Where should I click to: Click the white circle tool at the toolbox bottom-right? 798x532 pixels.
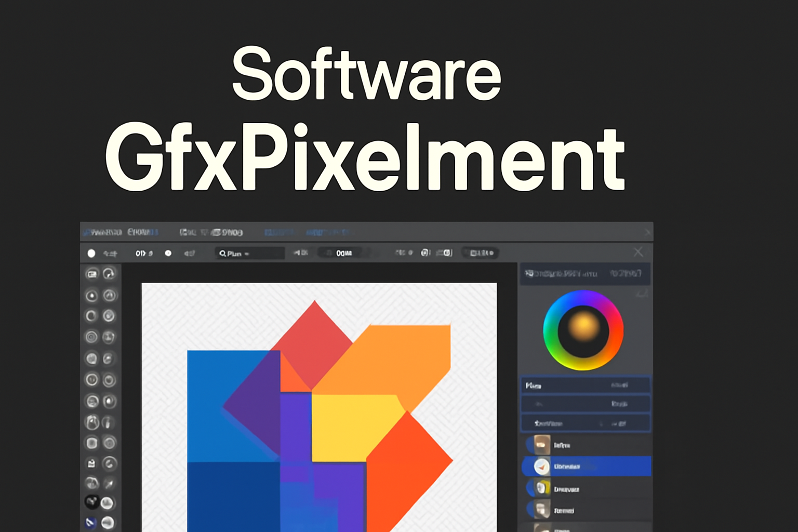coord(108,522)
